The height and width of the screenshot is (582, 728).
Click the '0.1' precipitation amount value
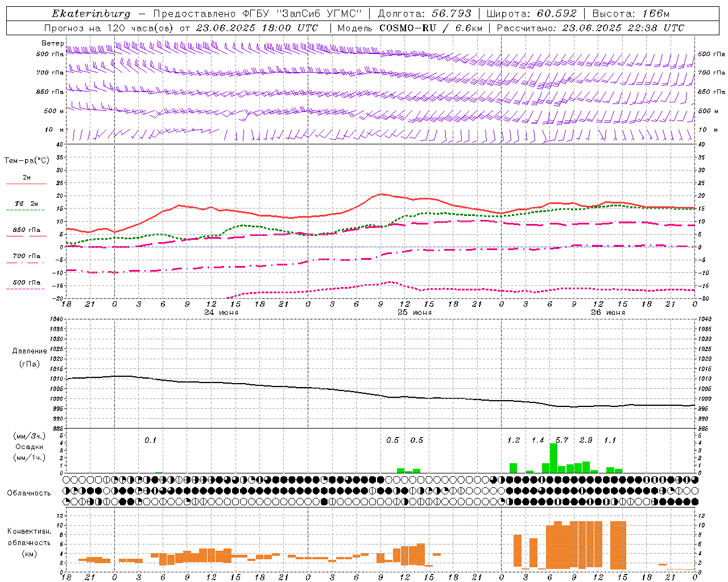tap(150, 440)
